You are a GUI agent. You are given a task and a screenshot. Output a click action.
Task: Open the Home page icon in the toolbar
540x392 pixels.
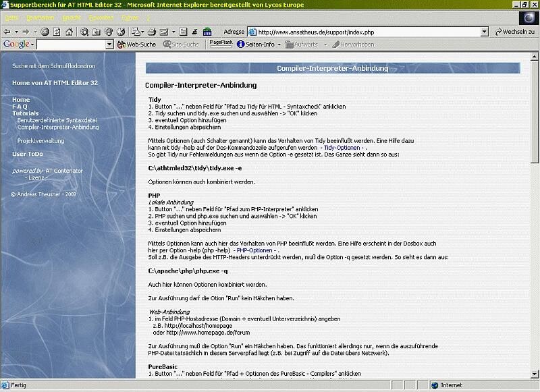(x=70, y=32)
